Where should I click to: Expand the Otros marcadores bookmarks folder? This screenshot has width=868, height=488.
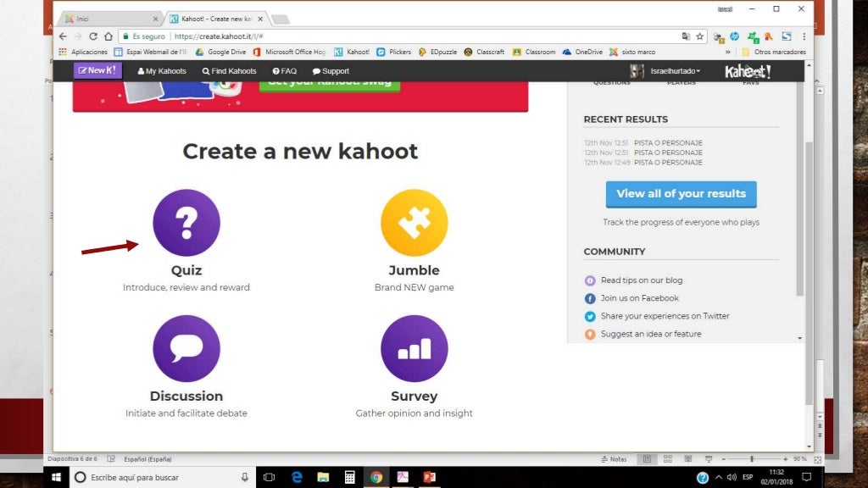click(x=773, y=52)
